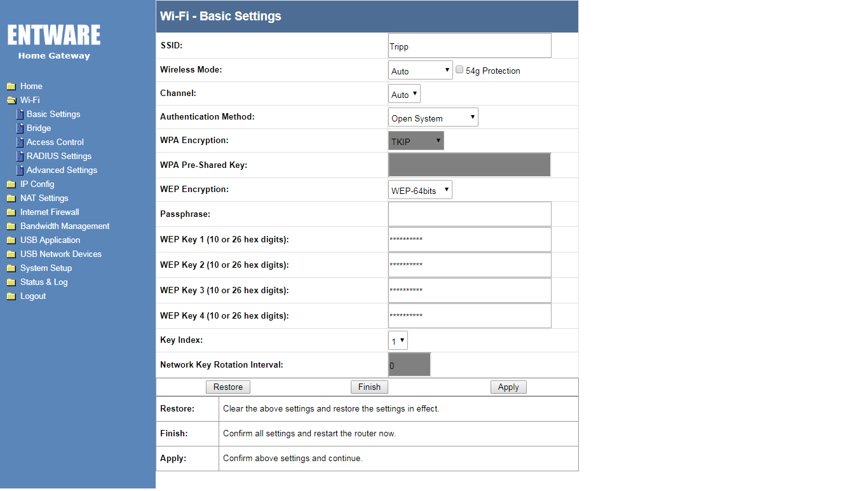The height and width of the screenshot is (491, 868).
Task: Click into the Passphrase input field
Action: (470, 214)
